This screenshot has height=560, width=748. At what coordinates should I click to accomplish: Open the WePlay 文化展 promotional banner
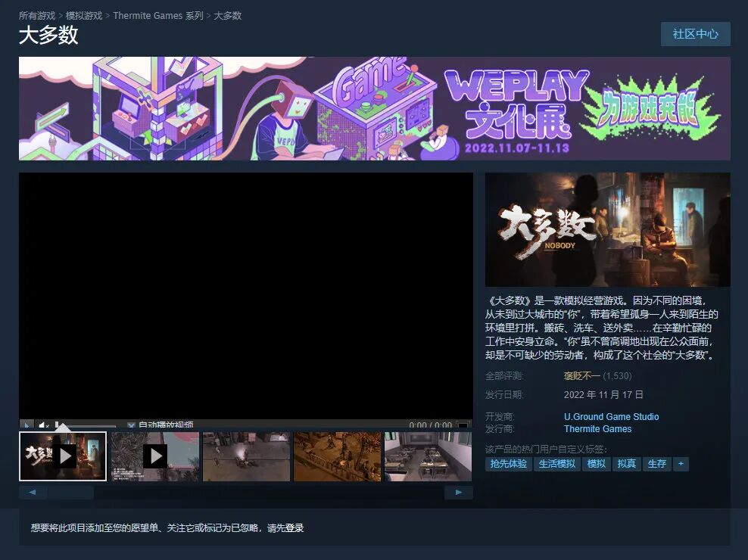(375, 109)
